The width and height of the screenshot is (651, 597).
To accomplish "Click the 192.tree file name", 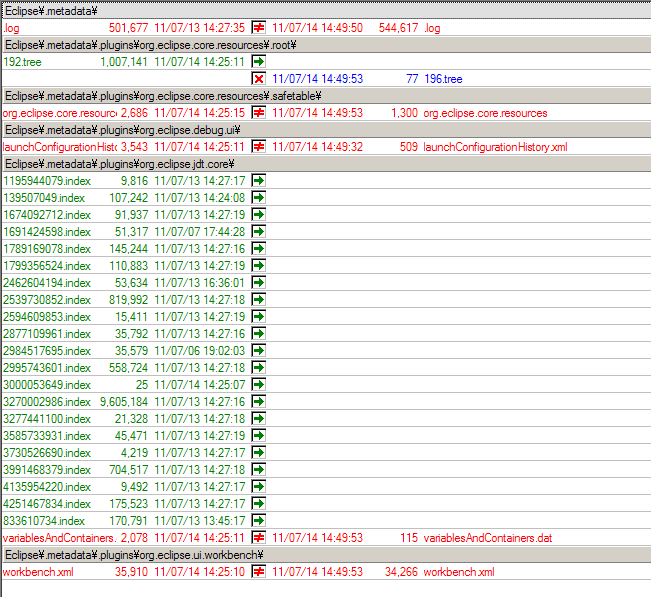I will click(22, 62).
